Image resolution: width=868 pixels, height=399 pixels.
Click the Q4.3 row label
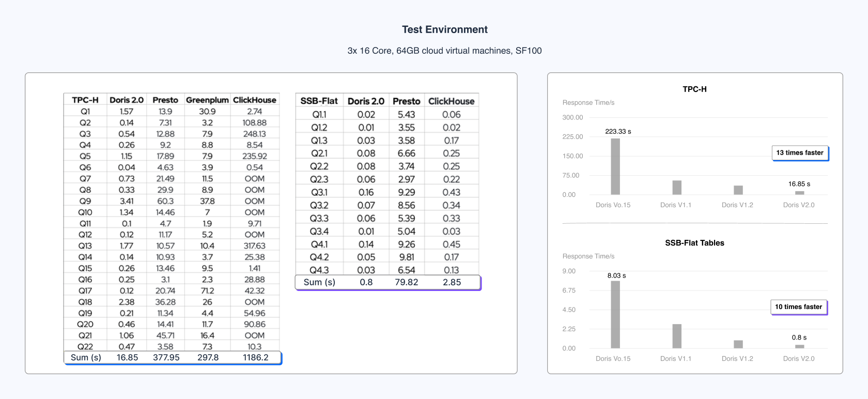pos(319,270)
